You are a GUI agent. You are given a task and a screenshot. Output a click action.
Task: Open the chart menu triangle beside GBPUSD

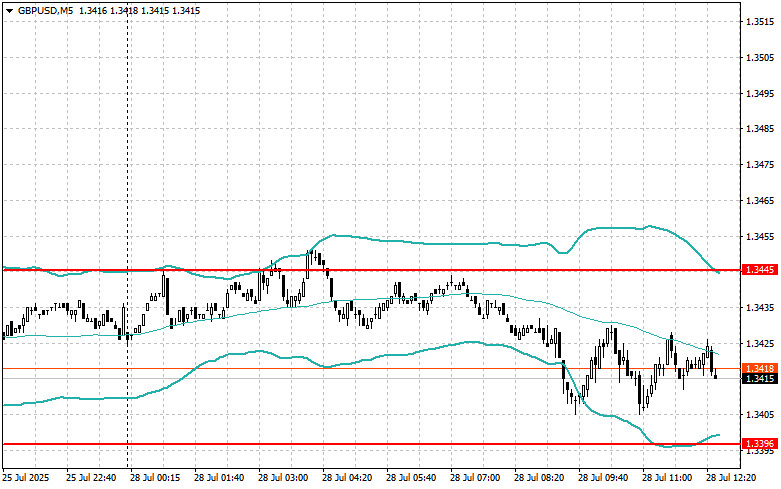(9, 11)
